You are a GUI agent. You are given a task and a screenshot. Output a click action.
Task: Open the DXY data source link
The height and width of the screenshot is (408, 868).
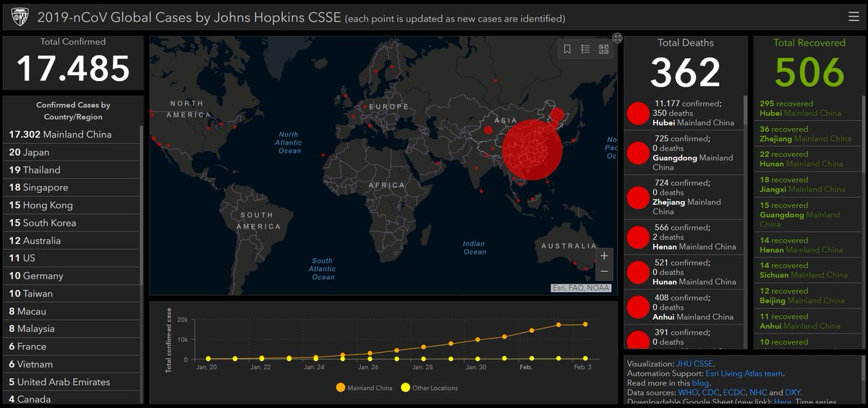pos(793,392)
